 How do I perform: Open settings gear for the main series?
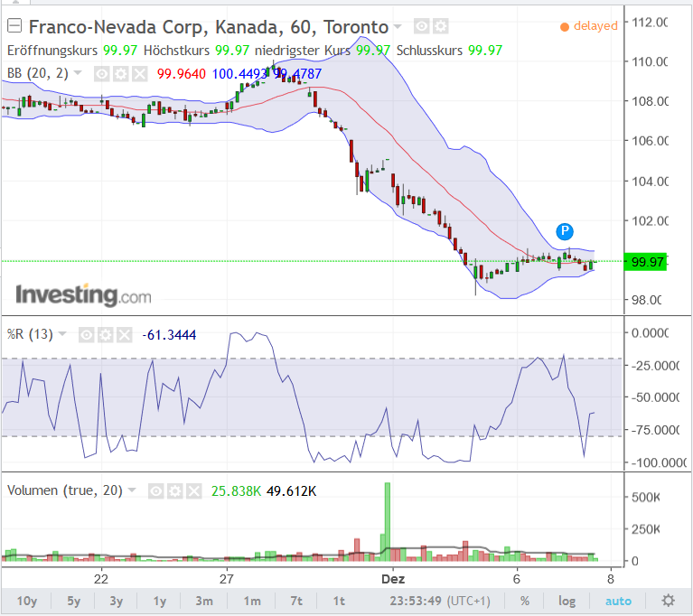tap(440, 26)
